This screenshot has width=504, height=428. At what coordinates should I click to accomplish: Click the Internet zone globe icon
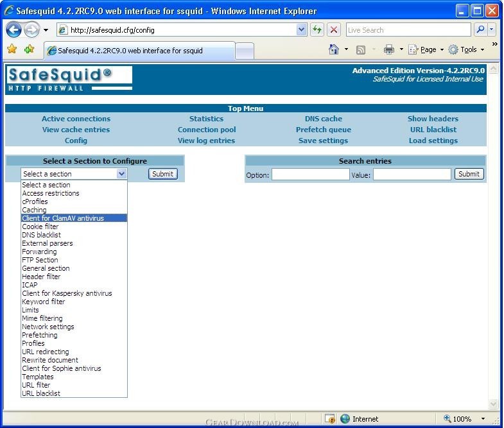coord(345,418)
